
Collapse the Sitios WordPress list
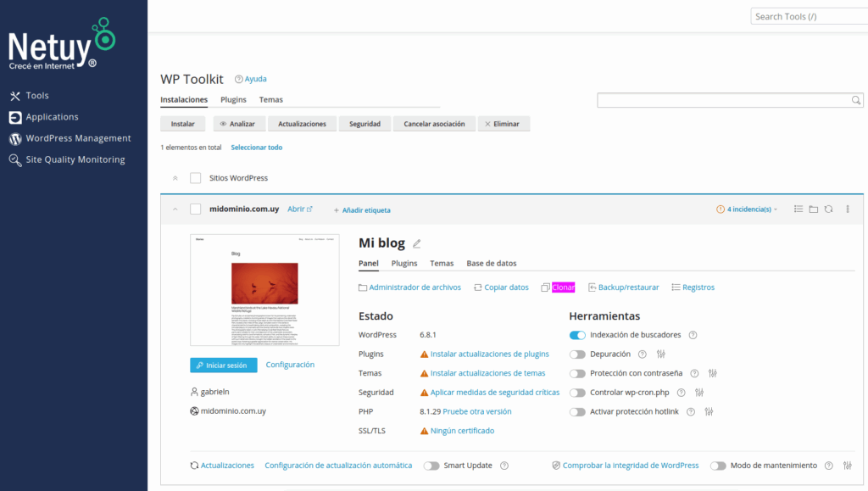coord(175,178)
